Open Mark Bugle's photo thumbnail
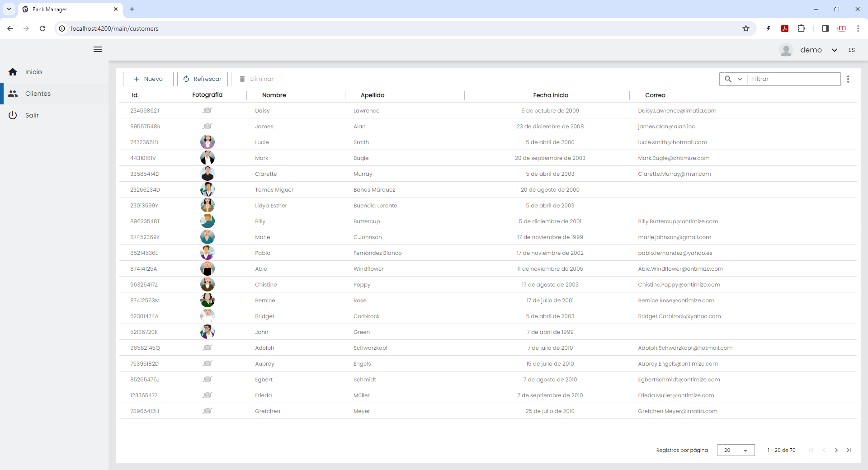Screen dimensions: 868x470 [208, 158]
